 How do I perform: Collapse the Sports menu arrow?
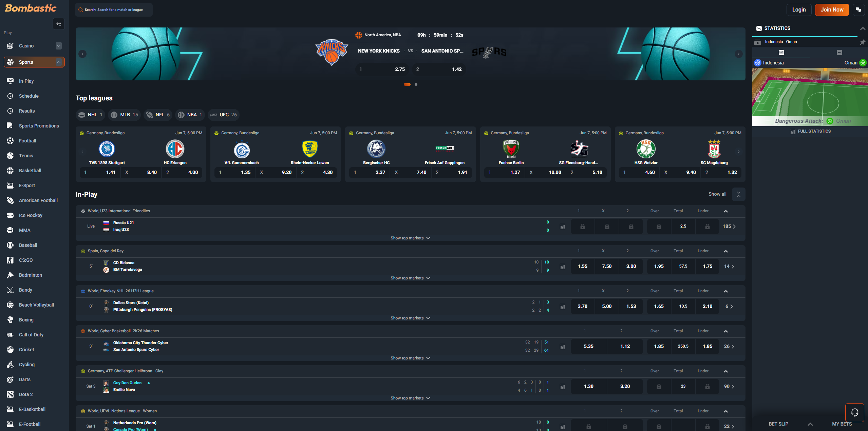click(59, 62)
